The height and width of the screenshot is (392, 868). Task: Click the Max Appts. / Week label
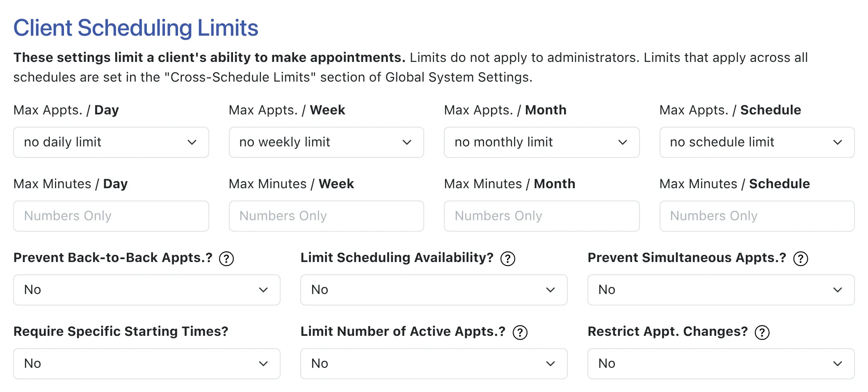287,110
